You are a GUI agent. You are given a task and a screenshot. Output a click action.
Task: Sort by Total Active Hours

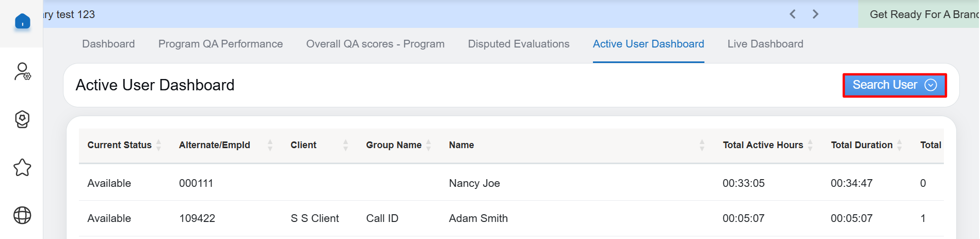[810, 145]
